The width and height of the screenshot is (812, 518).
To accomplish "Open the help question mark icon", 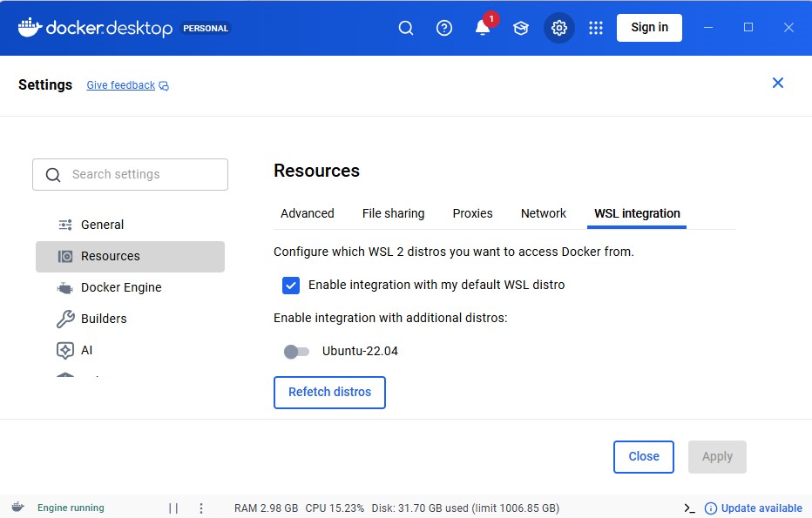I will [443, 28].
